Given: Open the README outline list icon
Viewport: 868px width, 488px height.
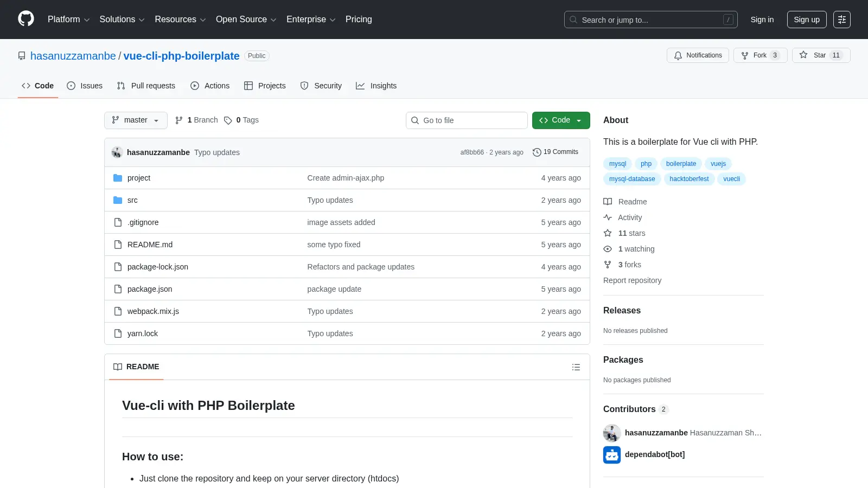Looking at the screenshot, I should [576, 367].
